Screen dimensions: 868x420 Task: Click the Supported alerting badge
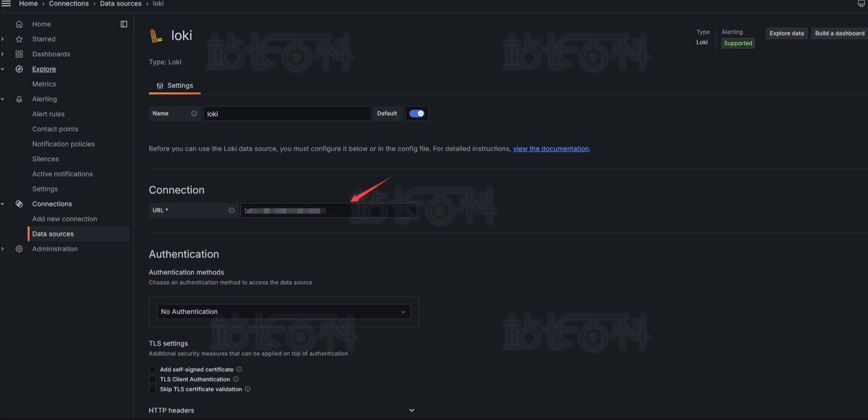(738, 43)
